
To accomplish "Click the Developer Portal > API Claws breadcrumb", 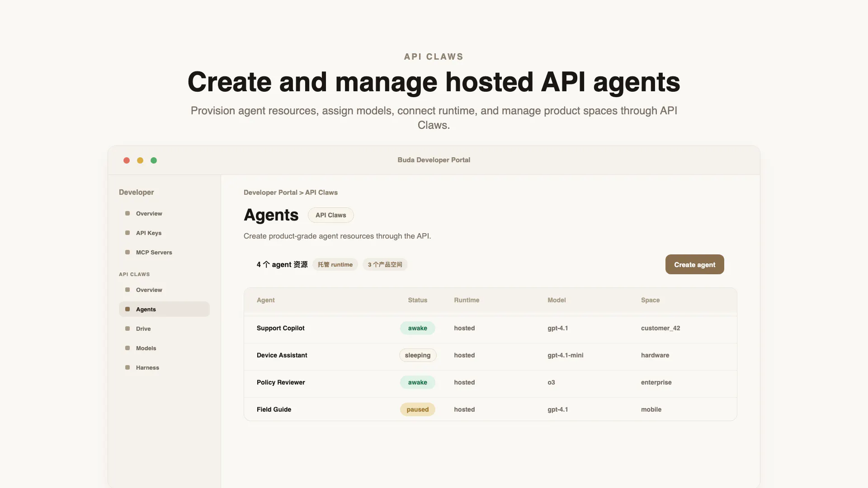I will point(291,192).
